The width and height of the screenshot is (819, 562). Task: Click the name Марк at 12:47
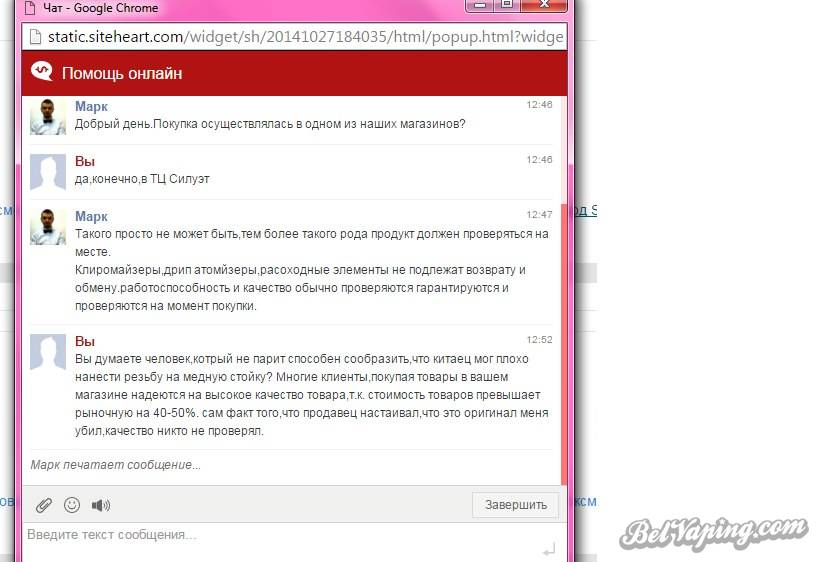pyautogui.click(x=91, y=216)
